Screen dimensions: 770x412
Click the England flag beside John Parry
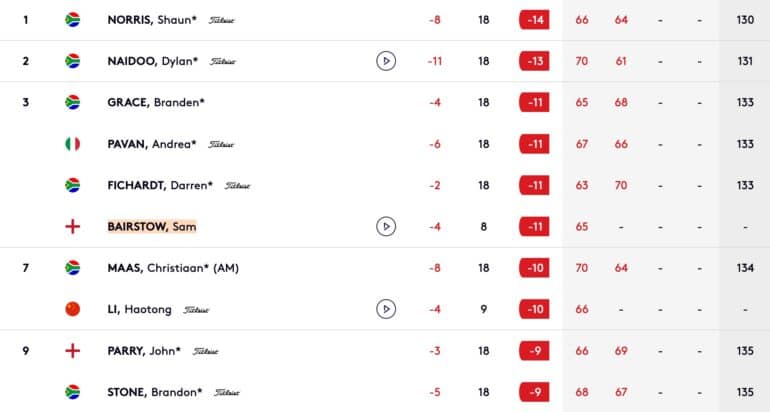coord(73,351)
